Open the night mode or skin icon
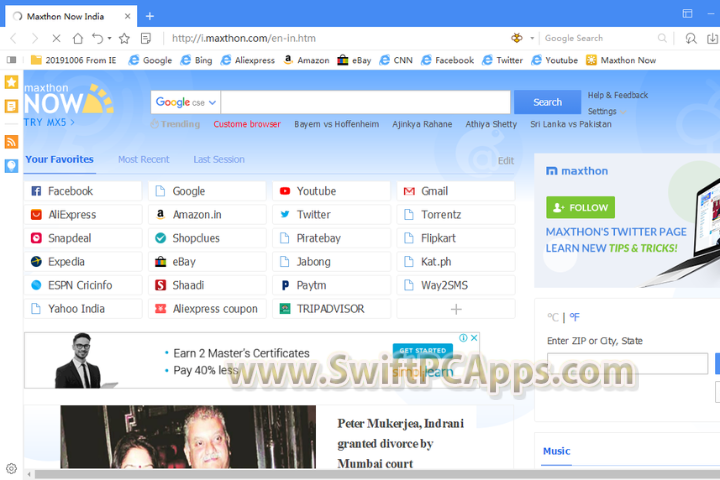This screenshot has height=480, width=720. (691, 39)
